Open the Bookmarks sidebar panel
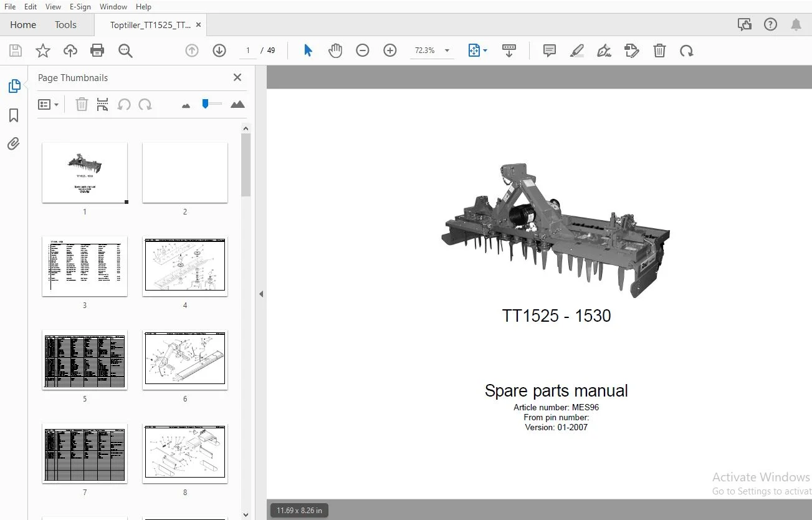Screen dimensions: 812x520 tap(14, 115)
